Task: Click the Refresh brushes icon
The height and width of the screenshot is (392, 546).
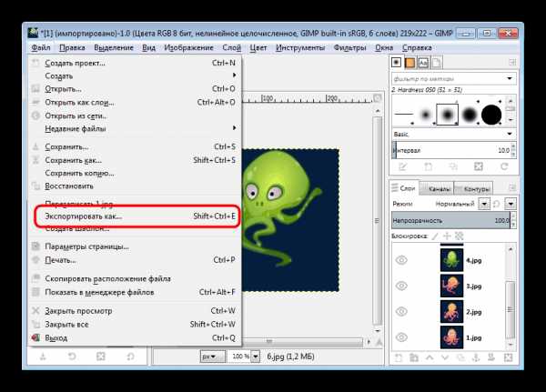Action: pyautogui.click(x=504, y=166)
